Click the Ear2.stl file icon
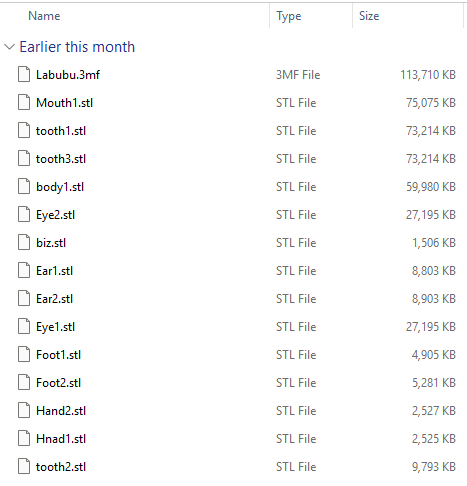 click(x=24, y=298)
